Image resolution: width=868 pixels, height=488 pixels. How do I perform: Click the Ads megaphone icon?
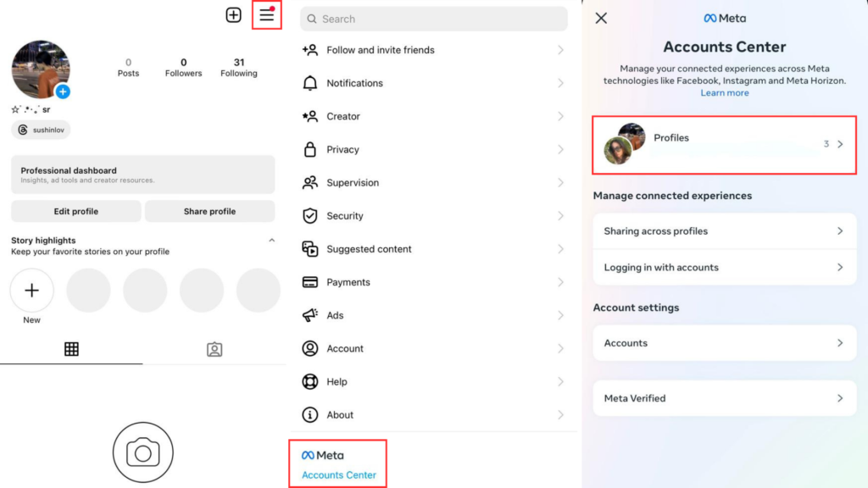pyautogui.click(x=310, y=315)
